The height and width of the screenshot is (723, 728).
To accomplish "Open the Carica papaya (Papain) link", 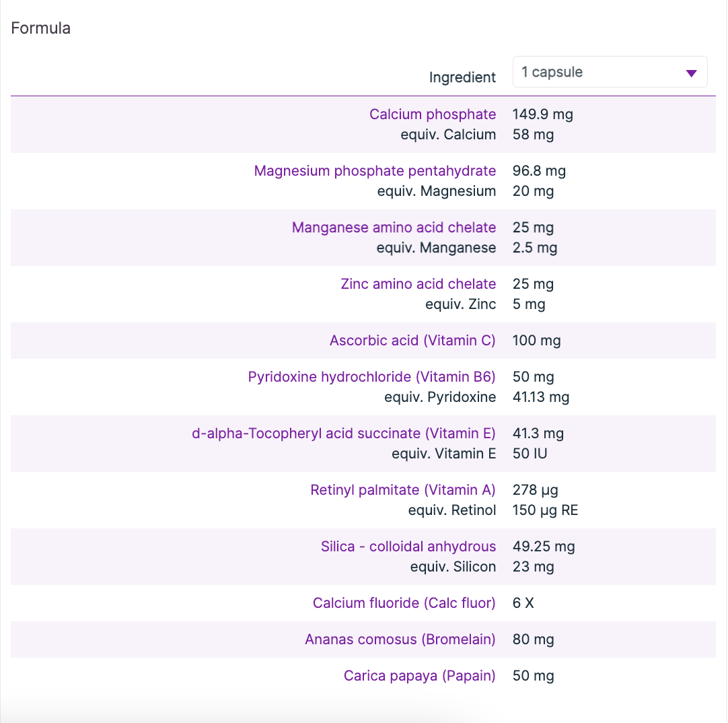I will pyautogui.click(x=419, y=676).
